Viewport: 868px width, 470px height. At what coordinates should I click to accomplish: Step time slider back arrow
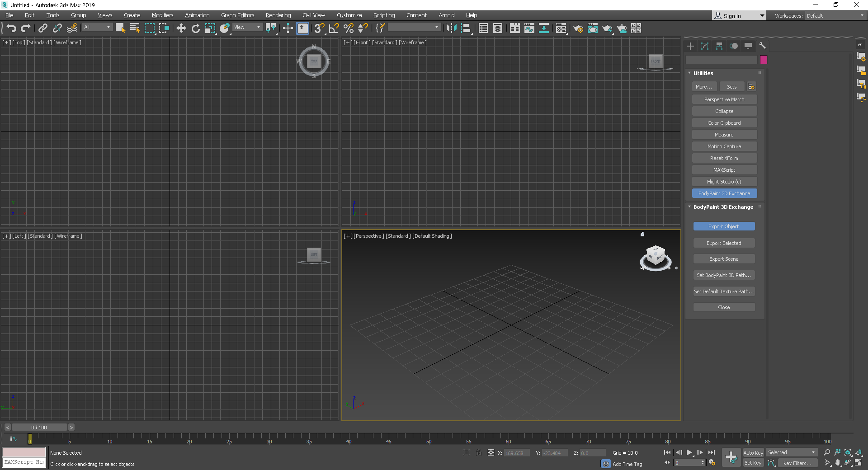pos(7,427)
